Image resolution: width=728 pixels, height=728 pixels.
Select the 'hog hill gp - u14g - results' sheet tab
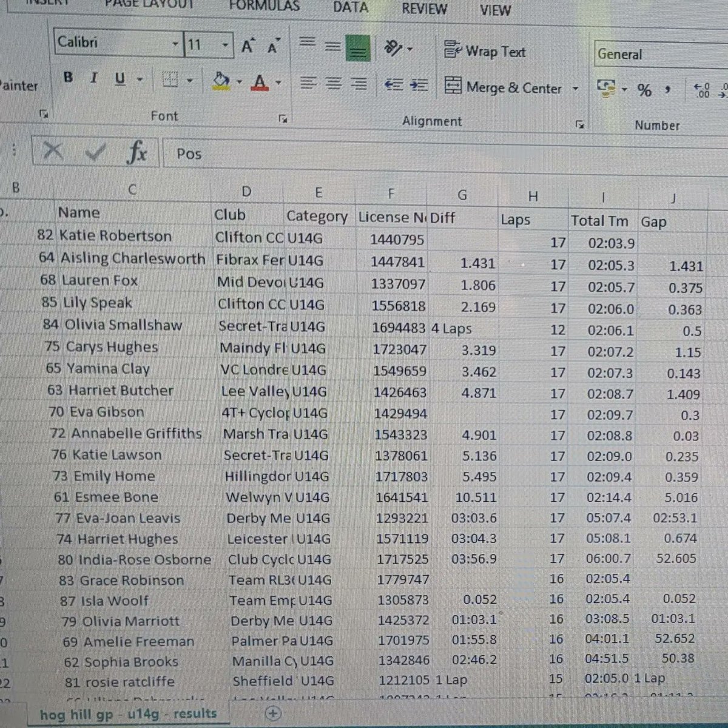coord(128,714)
